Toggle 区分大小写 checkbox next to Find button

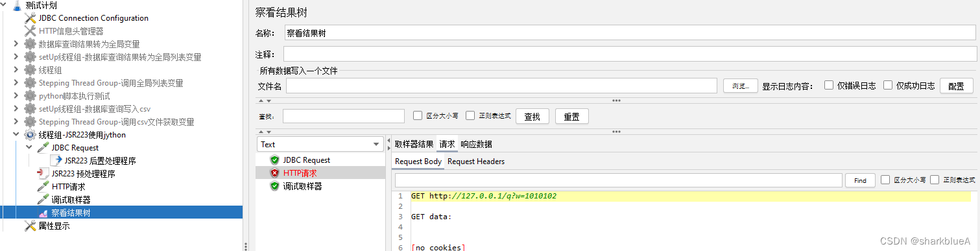pos(885,180)
